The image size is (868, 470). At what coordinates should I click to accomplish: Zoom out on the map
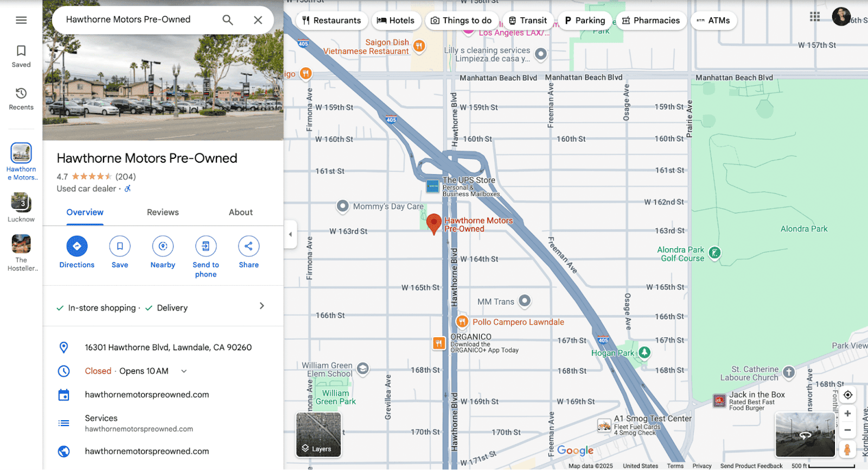[x=847, y=430]
